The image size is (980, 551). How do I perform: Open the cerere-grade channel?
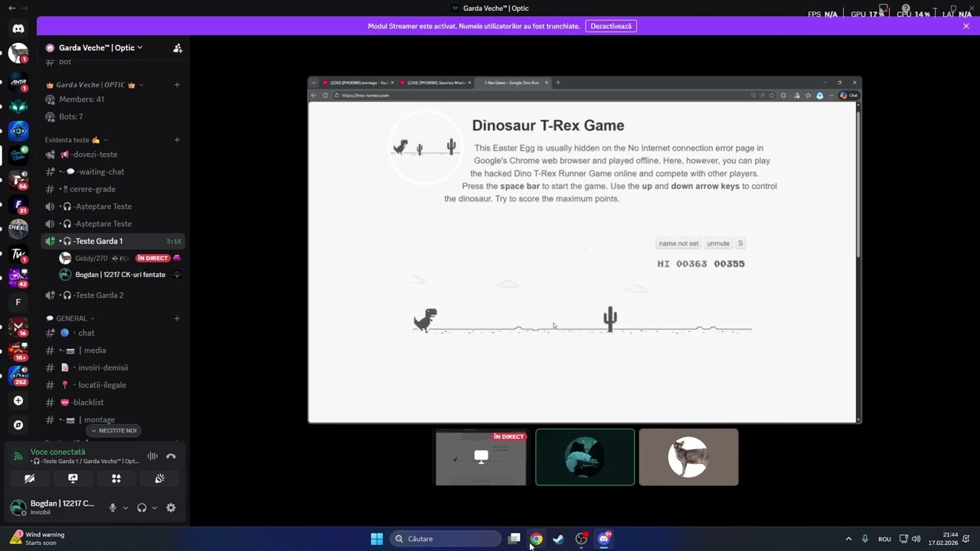[113, 189]
